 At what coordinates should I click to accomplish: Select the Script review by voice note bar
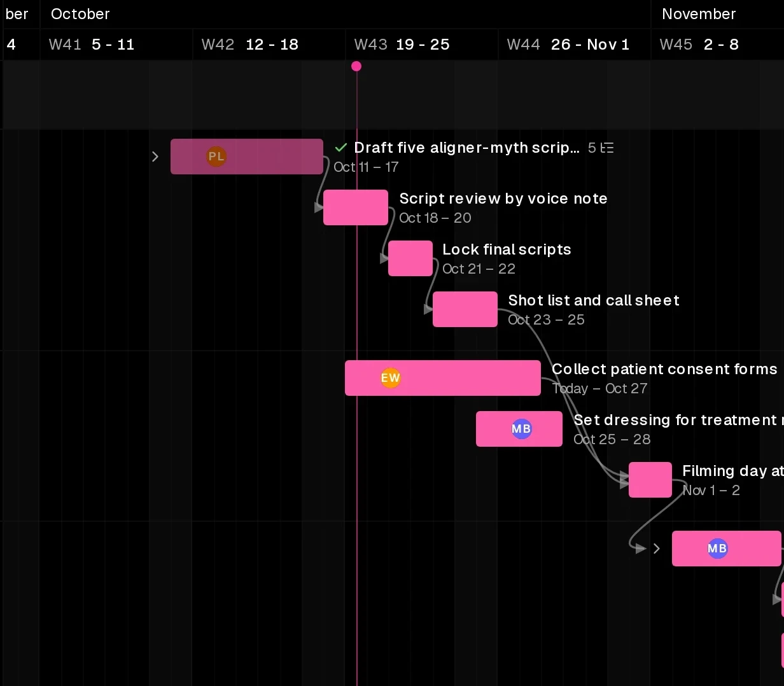point(356,207)
